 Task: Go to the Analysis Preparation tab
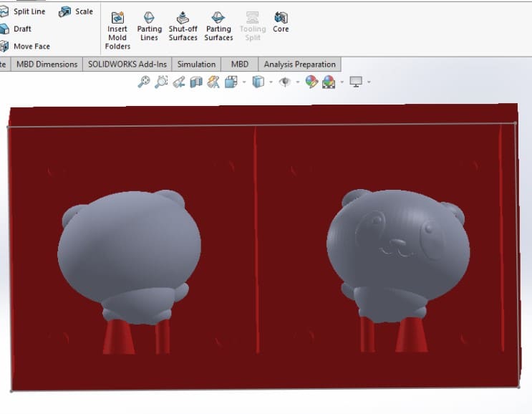coord(299,64)
